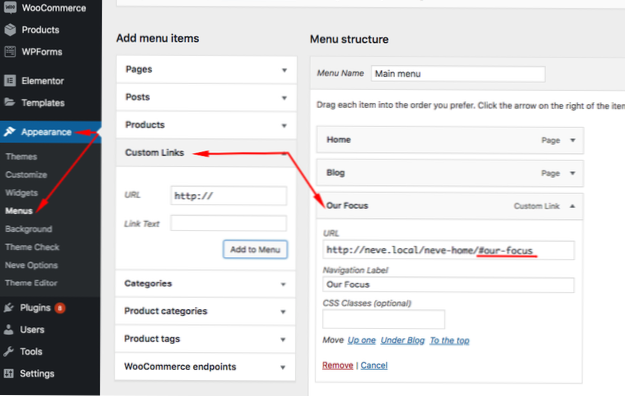Expand the Pages accordion arrow
The height and width of the screenshot is (396, 625).
284,70
